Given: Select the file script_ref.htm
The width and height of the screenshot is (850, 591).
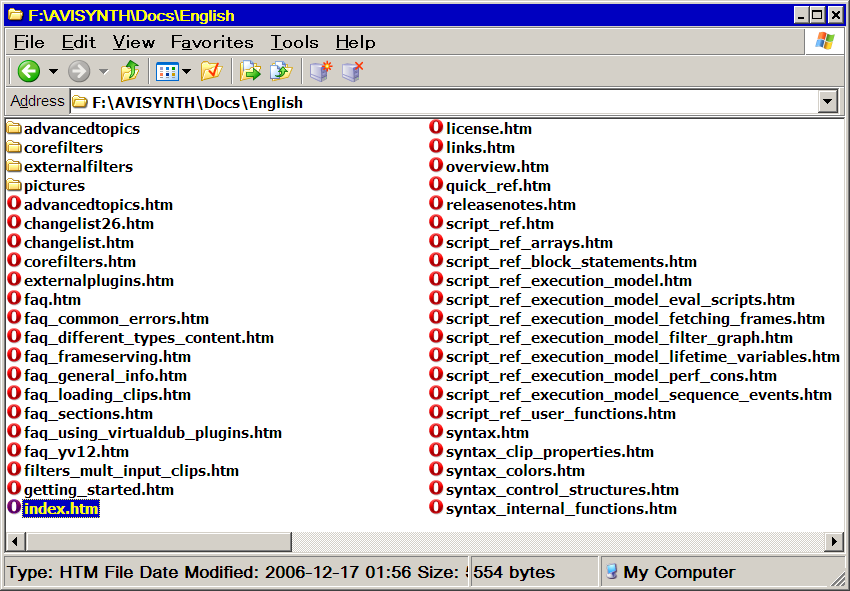Looking at the screenshot, I should click(500, 223).
